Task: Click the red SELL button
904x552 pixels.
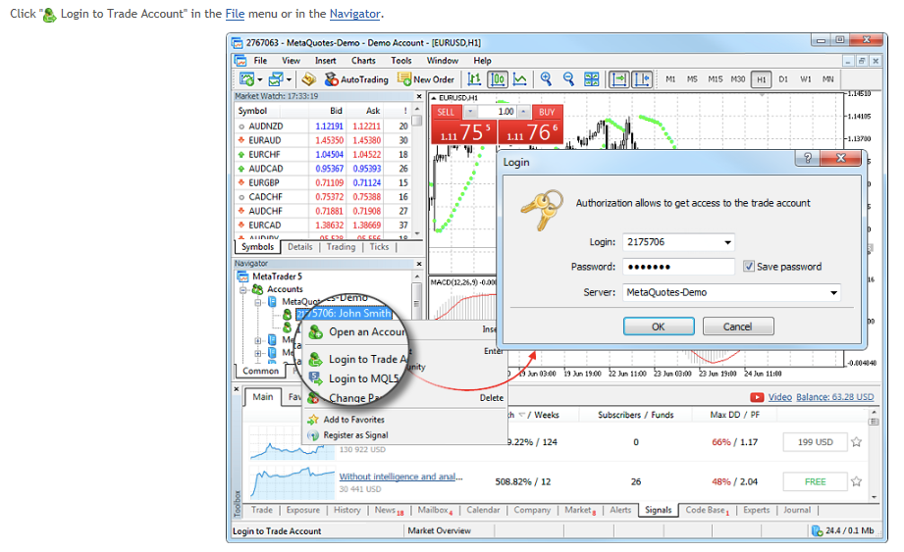Action: pyautogui.click(x=446, y=112)
